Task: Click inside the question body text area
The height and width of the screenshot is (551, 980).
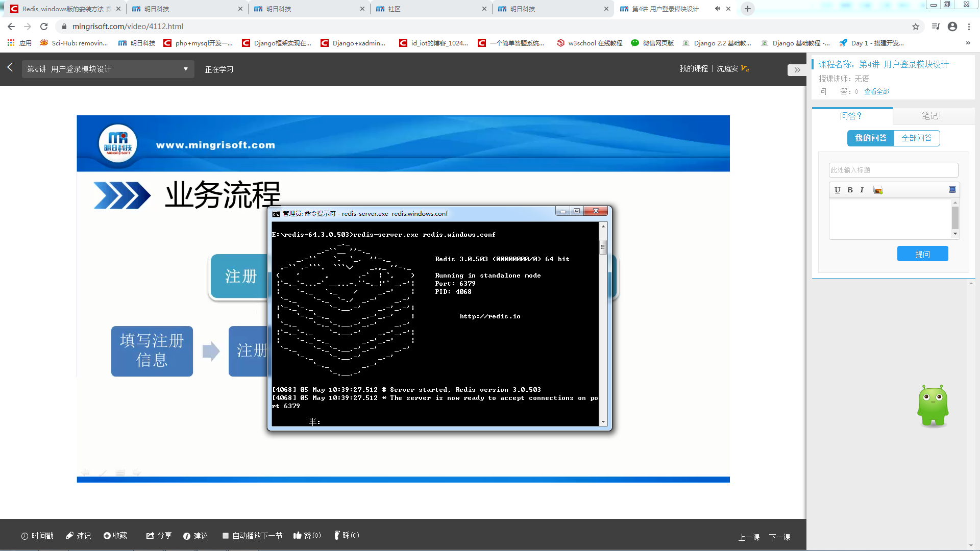Action: pyautogui.click(x=890, y=218)
